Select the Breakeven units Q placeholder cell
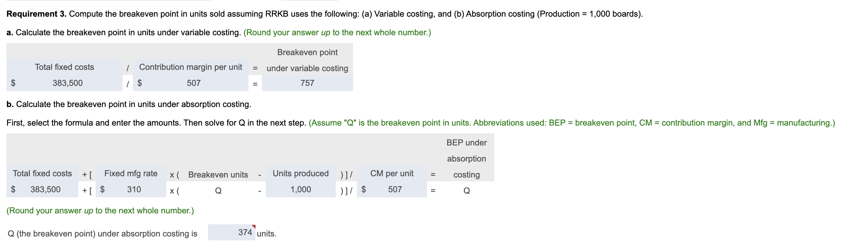Image resolution: width=868 pixels, height=248 pixels. [218, 190]
